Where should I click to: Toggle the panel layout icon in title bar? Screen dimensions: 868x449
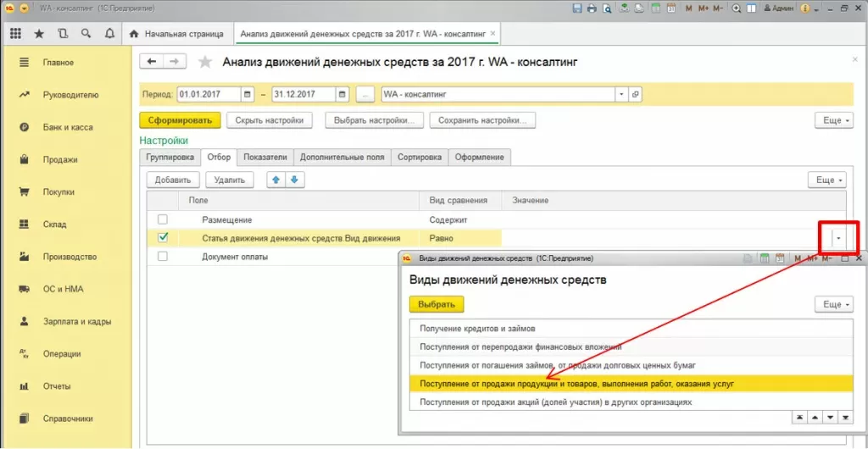[751, 8]
